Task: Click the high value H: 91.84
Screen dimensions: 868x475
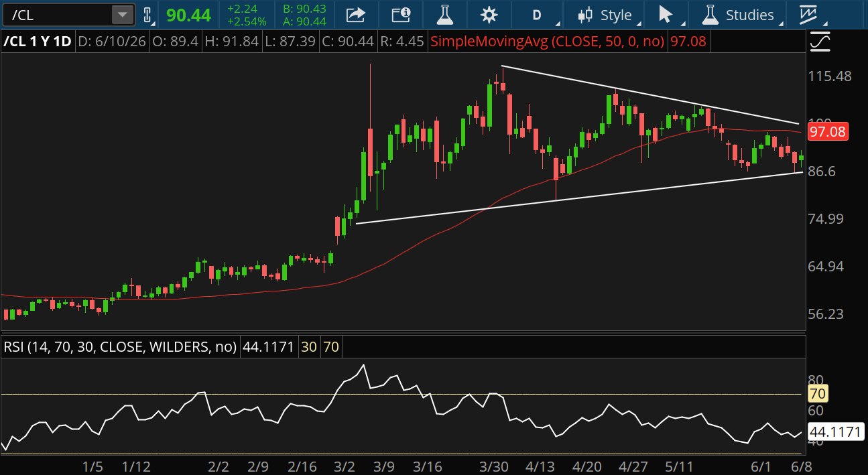Action: click(x=233, y=42)
